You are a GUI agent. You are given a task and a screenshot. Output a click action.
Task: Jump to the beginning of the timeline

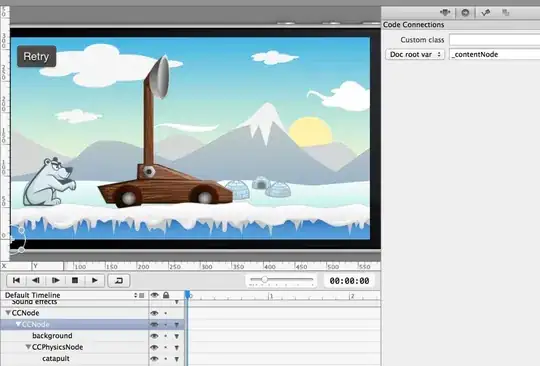click(x=16, y=280)
